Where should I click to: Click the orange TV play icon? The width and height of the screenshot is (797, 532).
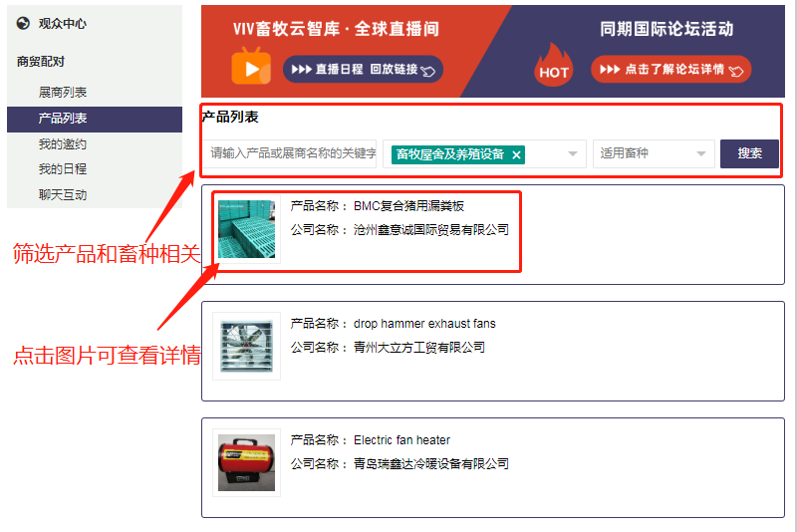(x=251, y=66)
